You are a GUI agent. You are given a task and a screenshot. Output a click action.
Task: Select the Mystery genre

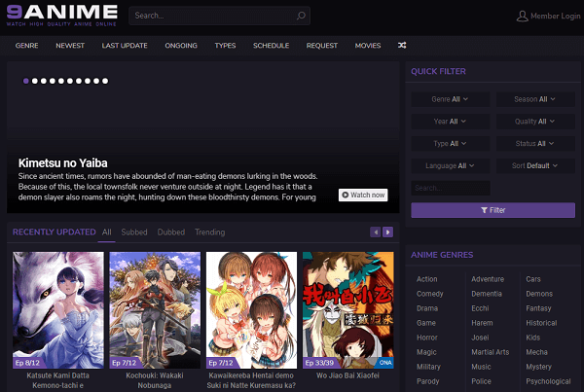(x=538, y=367)
